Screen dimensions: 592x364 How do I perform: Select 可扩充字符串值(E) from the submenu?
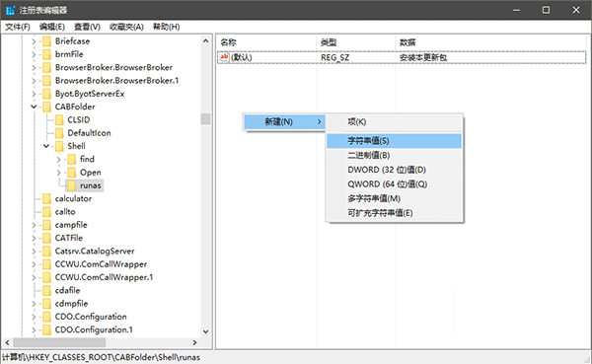[x=394, y=213]
